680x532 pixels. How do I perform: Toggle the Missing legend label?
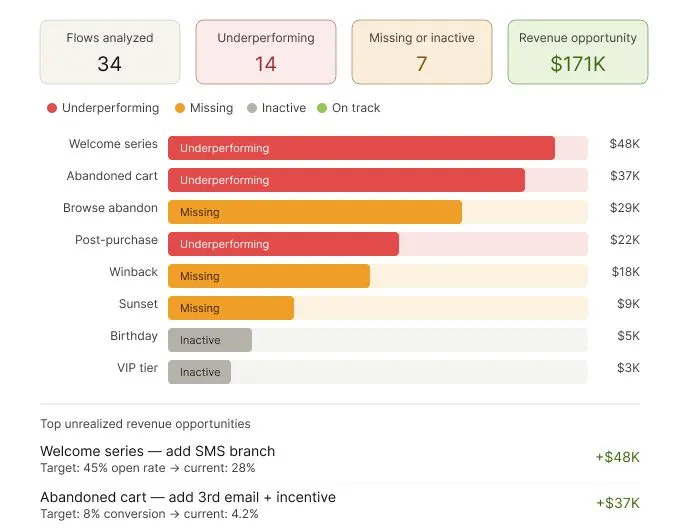point(211,108)
